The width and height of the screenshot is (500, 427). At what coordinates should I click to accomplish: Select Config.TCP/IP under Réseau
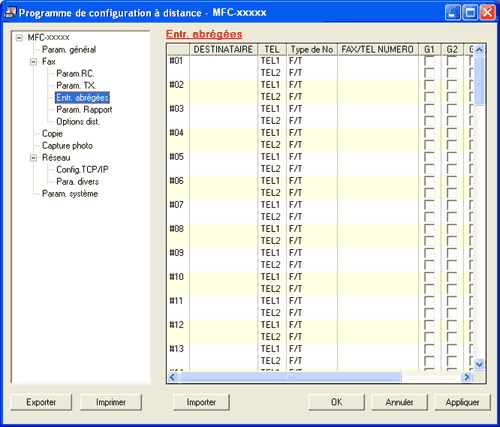click(x=82, y=170)
